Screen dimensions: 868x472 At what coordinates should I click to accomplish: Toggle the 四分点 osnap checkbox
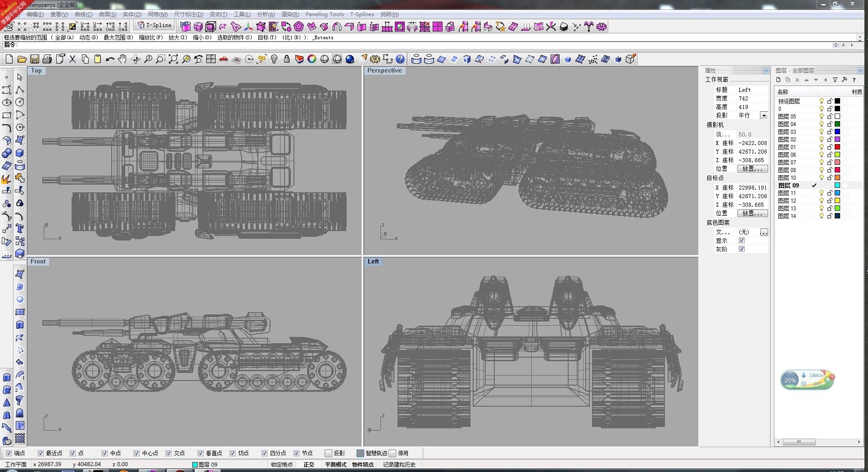pos(264,453)
